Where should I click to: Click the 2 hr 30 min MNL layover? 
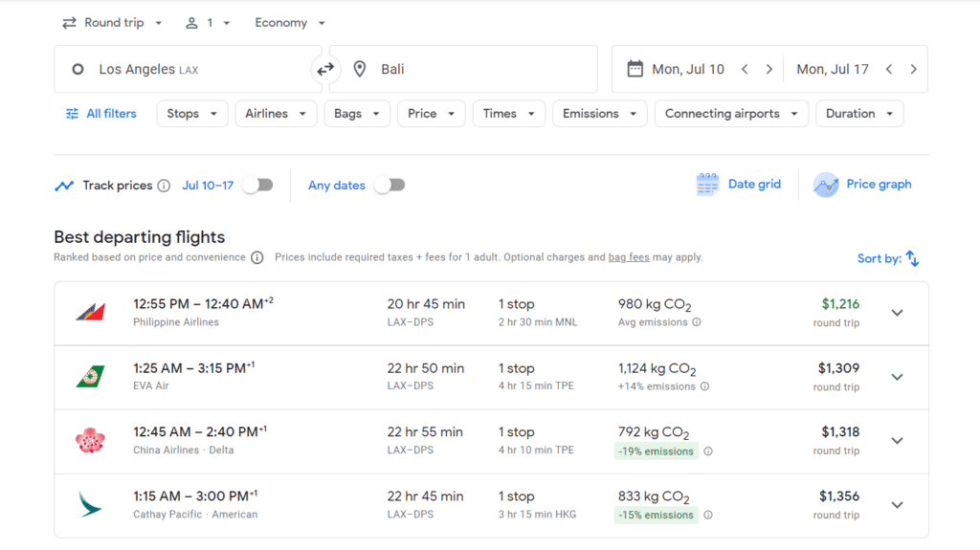538,322
